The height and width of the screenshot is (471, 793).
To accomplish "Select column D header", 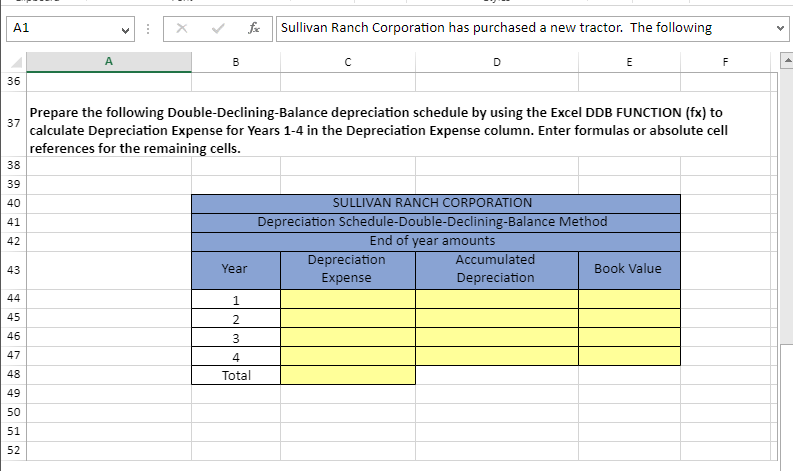I will pyautogui.click(x=497, y=62).
